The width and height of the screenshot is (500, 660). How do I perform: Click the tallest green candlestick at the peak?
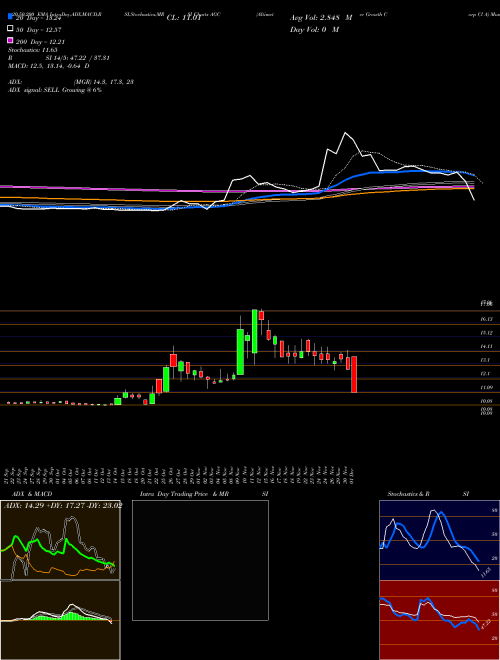point(254,331)
